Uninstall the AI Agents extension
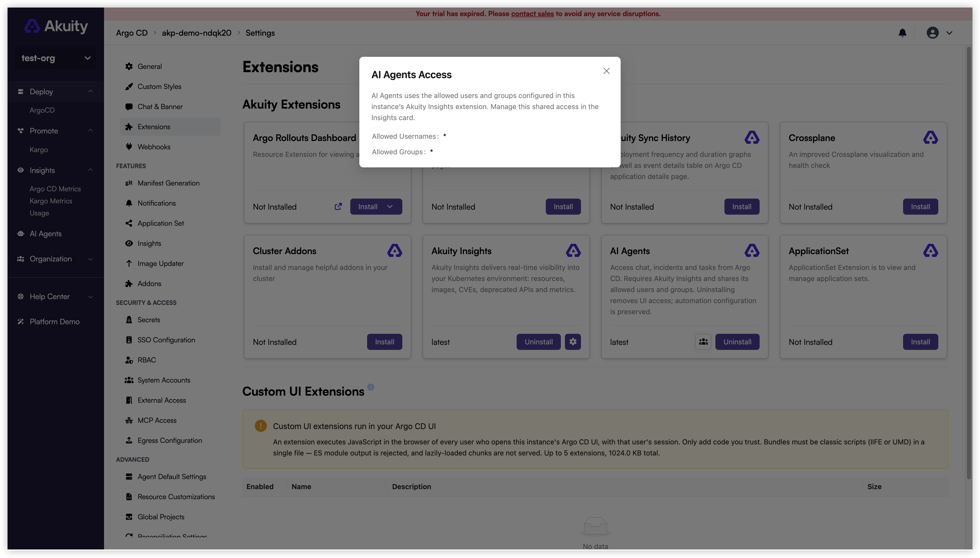Screen dimensions: 980x558 click(x=737, y=342)
